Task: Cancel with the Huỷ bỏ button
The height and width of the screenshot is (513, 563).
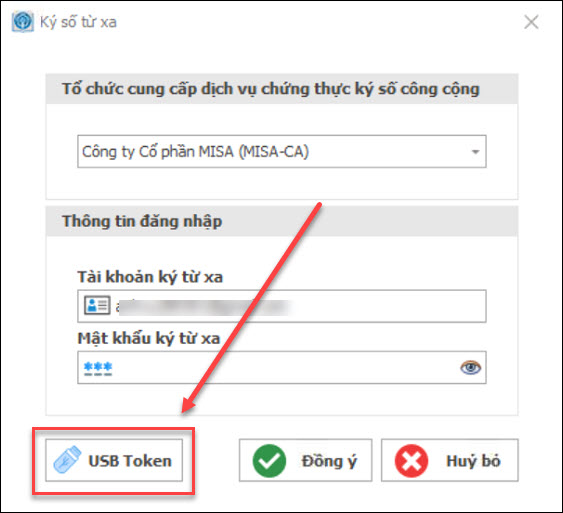Action: 450,460
